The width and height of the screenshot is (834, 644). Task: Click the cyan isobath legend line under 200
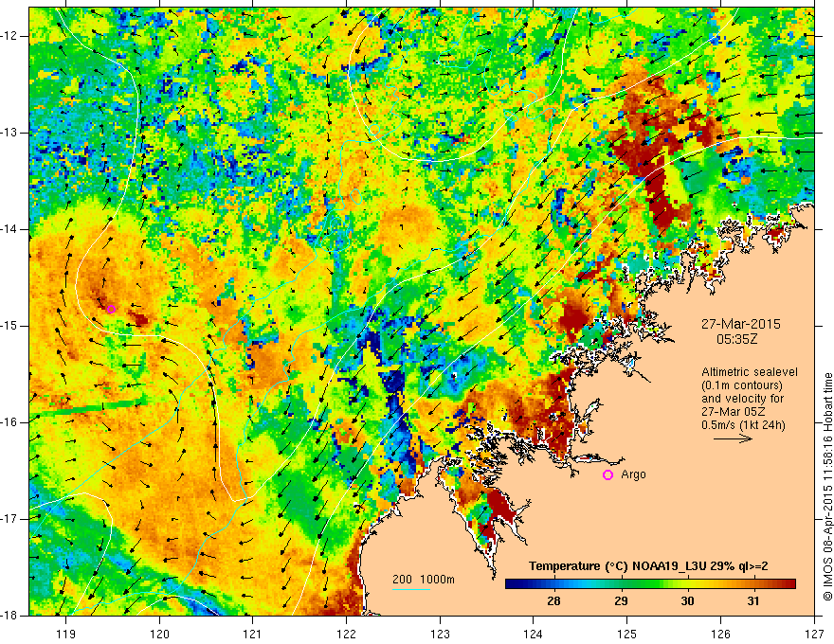[411, 590]
